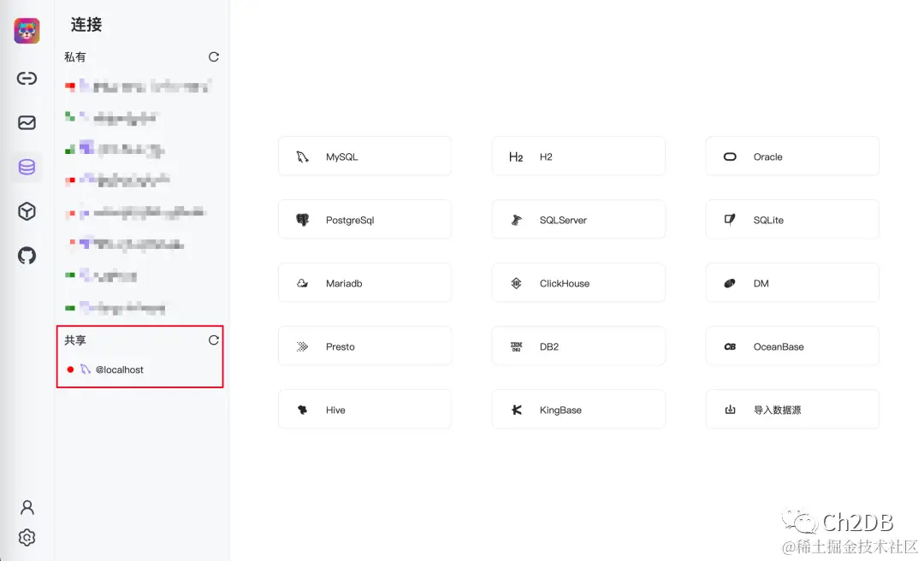The height and width of the screenshot is (561, 924).
Task: Click the SQLServer icon
Action: click(516, 220)
